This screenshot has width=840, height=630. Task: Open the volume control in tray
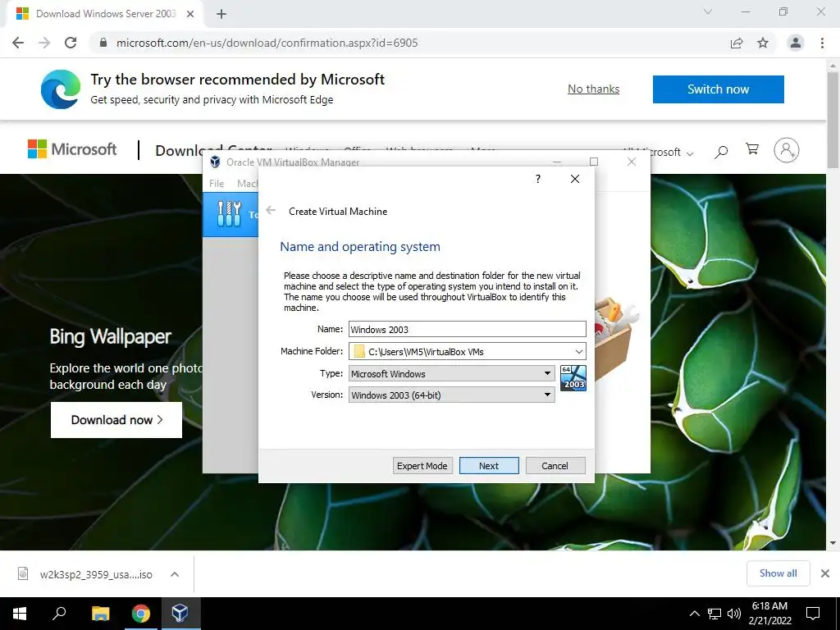click(x=734, y=614)
